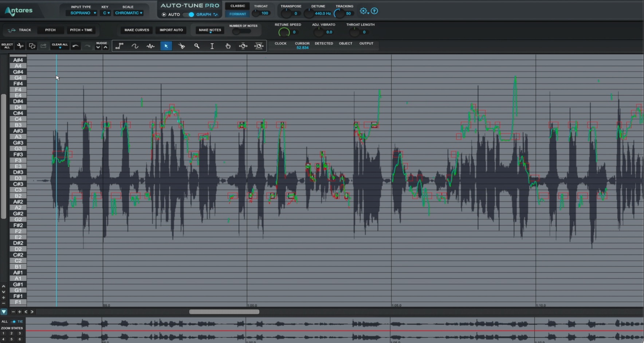
Task: Select the I-beam range tool
Action: point(212,46)
